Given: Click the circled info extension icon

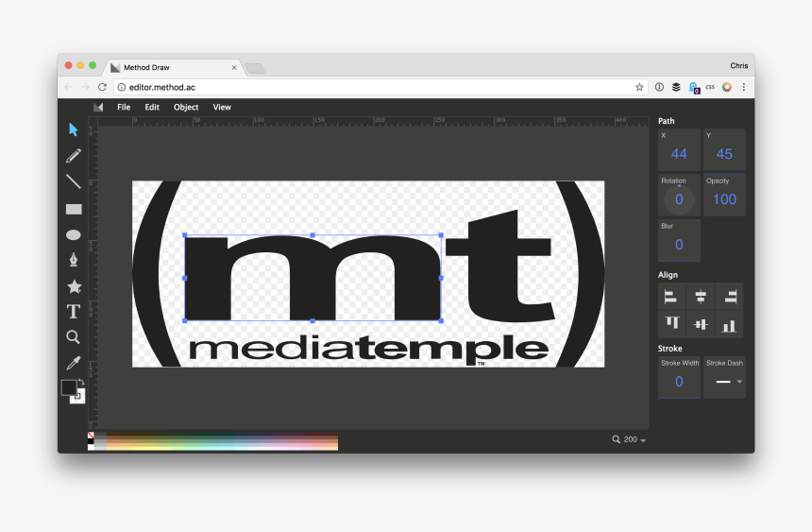Looking at the screenshot, I should coord(659,87).
